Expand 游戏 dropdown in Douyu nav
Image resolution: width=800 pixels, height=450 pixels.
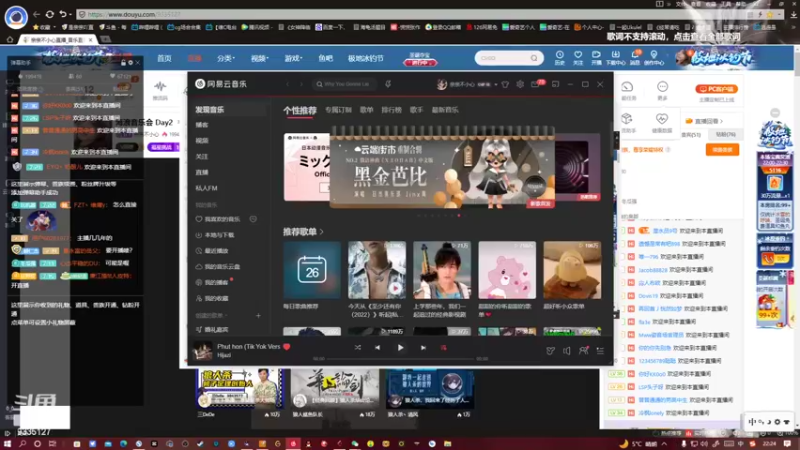coord(293,59)
